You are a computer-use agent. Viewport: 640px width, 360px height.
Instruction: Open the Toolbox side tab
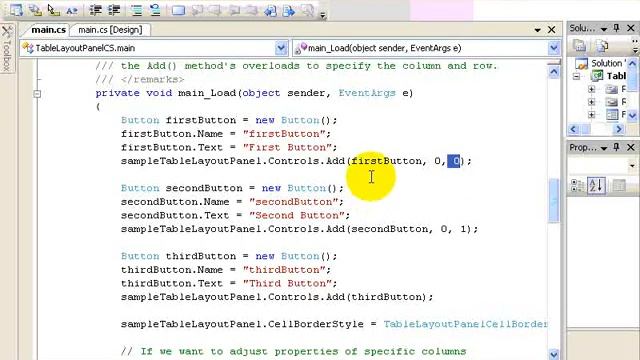pos(7,48)
